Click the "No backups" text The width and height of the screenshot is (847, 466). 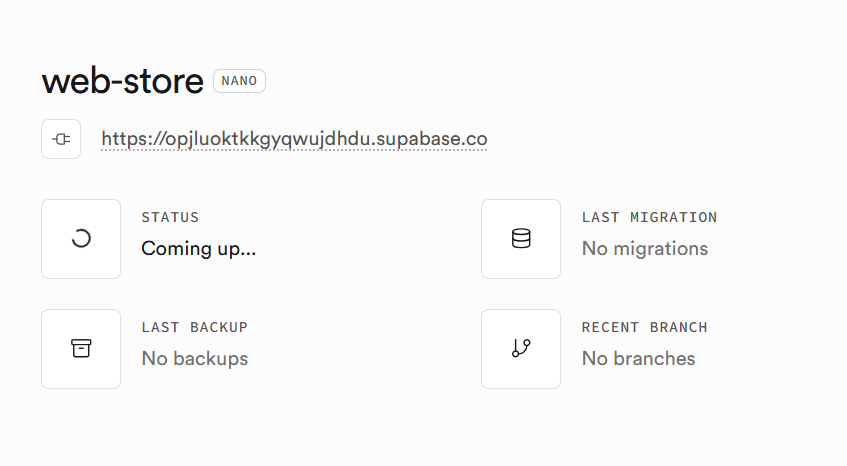[194, 359]
